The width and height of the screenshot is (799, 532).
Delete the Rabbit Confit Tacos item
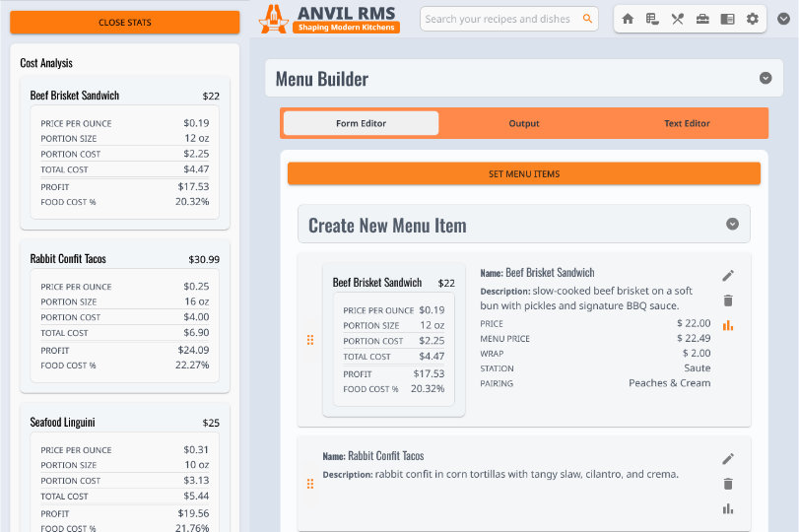tap(728, 484)
